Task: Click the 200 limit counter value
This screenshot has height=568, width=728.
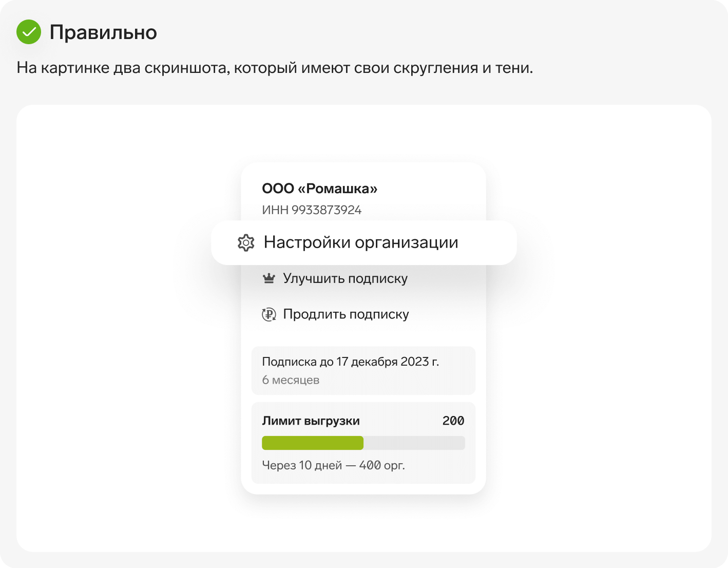Action: 453,421
